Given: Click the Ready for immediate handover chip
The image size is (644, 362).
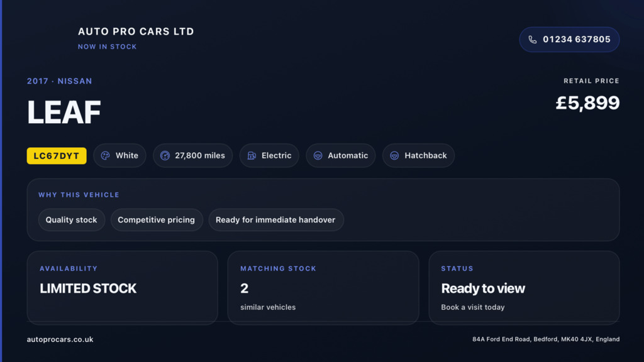Looking at the screenshot, I should tap(275, 220).
